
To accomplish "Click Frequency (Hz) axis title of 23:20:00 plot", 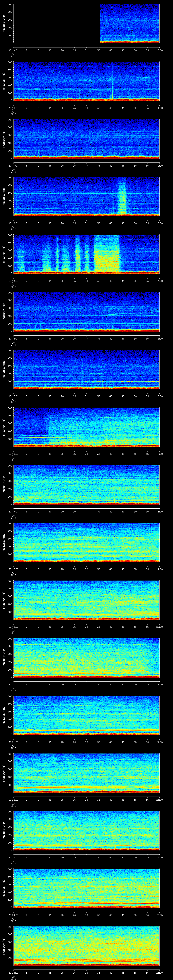I will pos(4,657).
